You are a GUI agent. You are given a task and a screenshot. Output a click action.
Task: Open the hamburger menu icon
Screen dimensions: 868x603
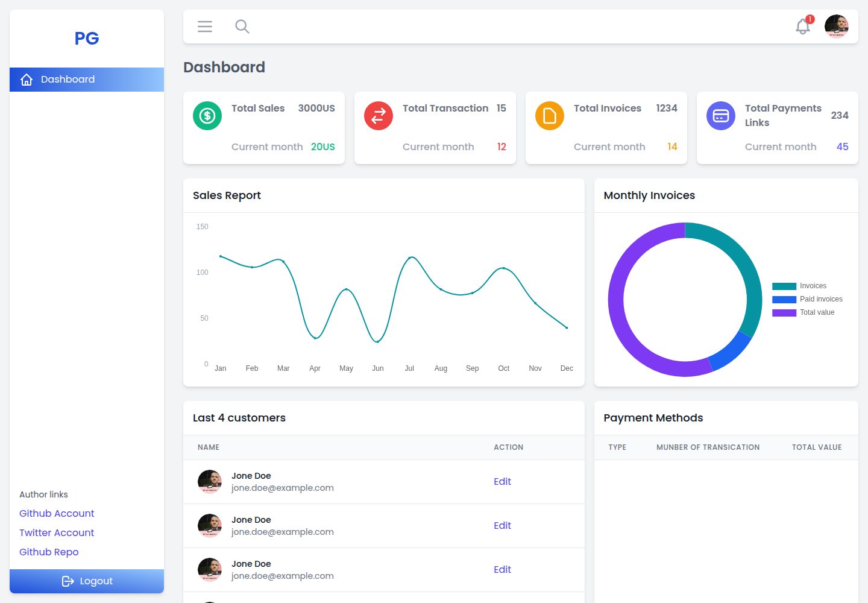205,27
